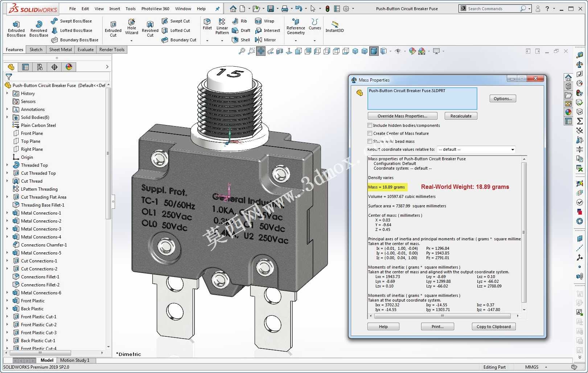588x373 pixels.
Task: Choose the Swept Cut tool
Action: (x=176, y=21)
